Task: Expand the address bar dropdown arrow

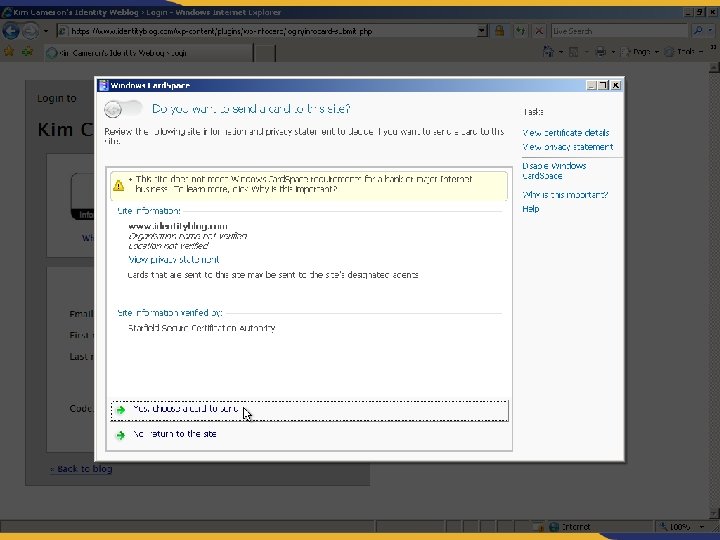Action: [x=482, y=31]
